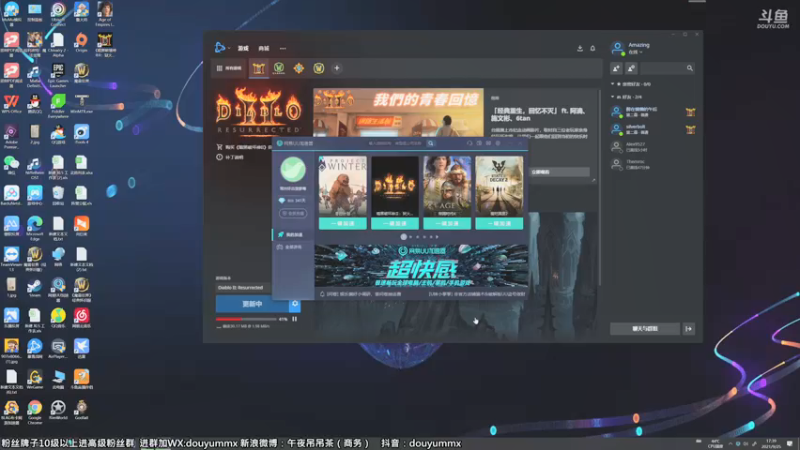Click the UU member renew button under avatar
Image resolution: width=800 pixels, height=450 pixels.
coord(293,213)
